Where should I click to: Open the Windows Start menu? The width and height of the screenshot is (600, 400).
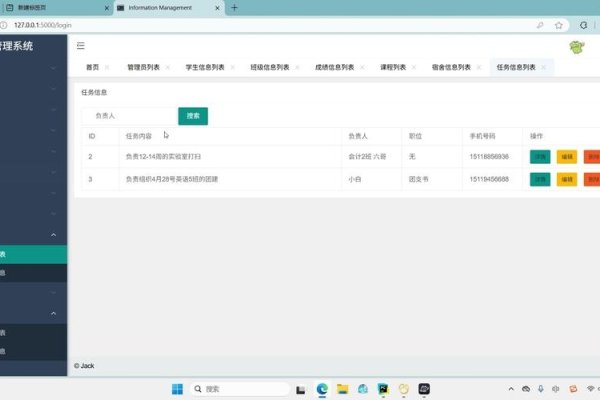(x=177, y=389)
